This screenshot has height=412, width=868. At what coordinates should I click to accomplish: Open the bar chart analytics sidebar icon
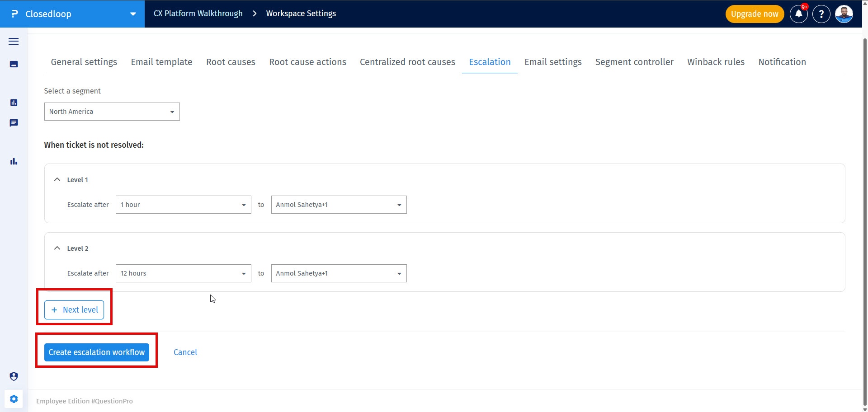pos(14,161)
